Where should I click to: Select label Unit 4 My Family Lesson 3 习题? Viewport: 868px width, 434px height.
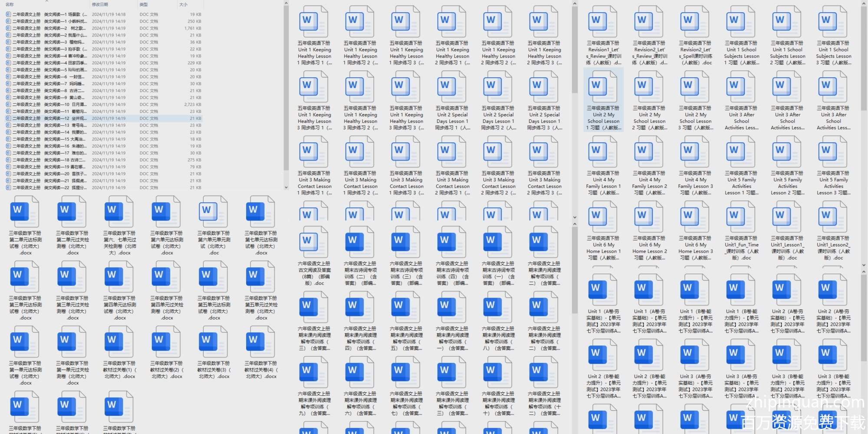click(x=695, y=183)
